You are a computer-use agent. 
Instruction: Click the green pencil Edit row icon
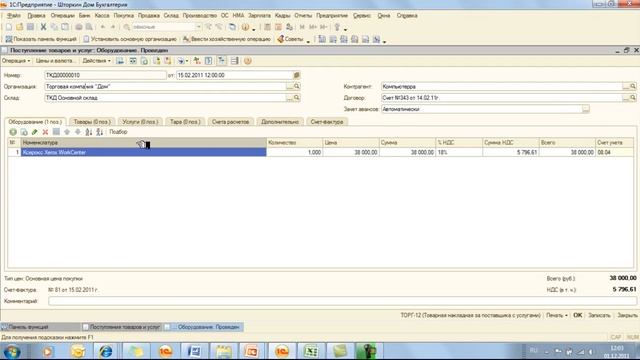click(x=35, y=132)
